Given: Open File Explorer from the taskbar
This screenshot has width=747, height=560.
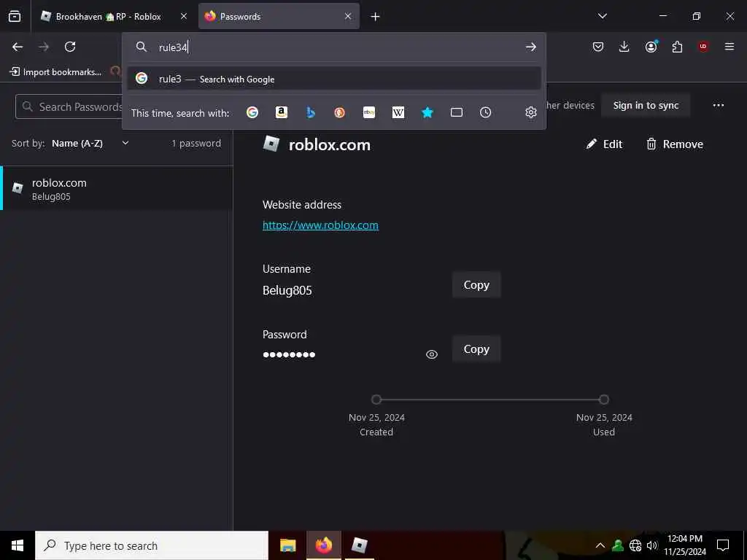Looking at the screenshot, I should [x=287, y=545].
